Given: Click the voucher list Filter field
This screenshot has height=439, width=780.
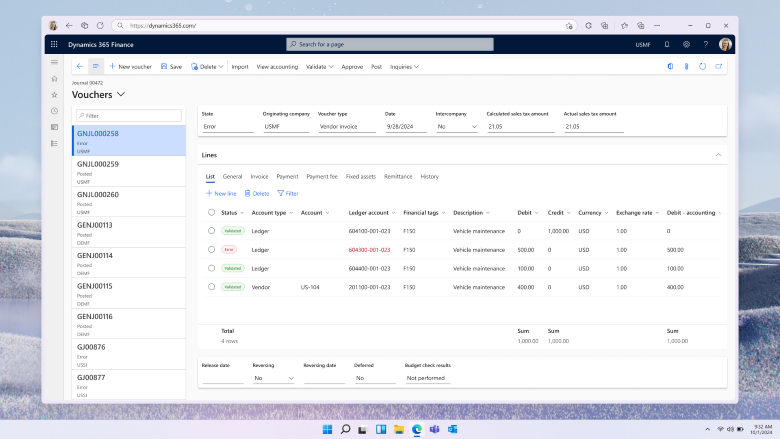Looking at the screenshot, I should click(x=129, y=116).
